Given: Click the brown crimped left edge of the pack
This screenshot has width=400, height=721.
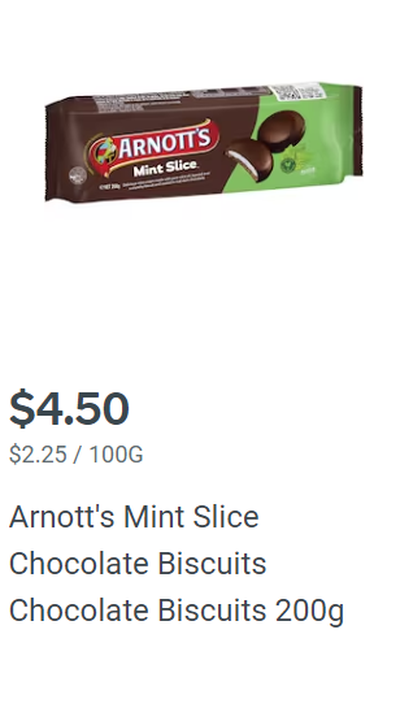Looking at the screenshot, I should pyautogui.click(x=51, y=152).
